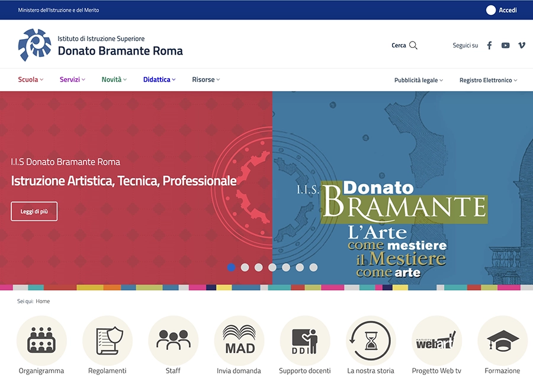Screen dimensions: 533x392
Task: Expand the Pubblicità legale dropdown
Action: pos(419,81)
